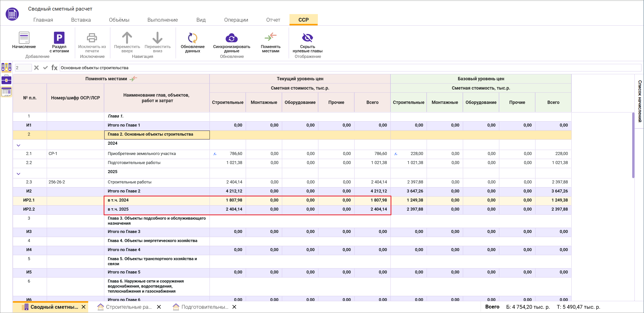Collapse the 2025 group chevron

pos(18,174)
